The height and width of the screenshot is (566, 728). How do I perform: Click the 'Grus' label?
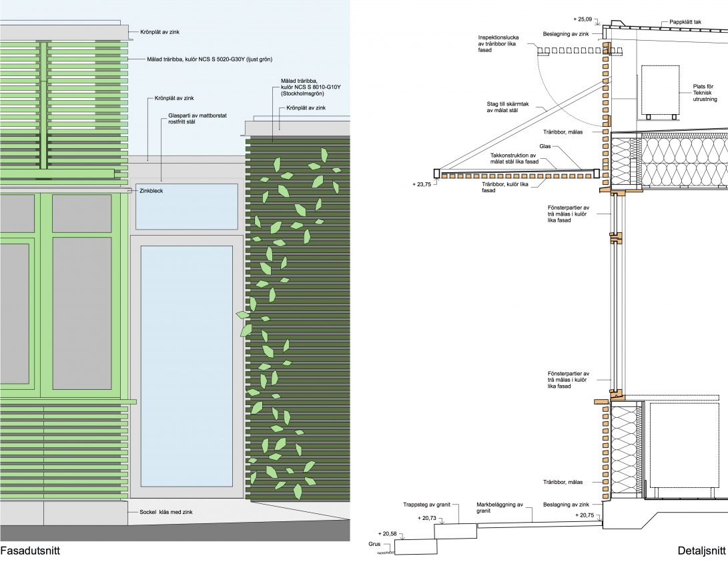pyautogui.click(x=374, y=544)
